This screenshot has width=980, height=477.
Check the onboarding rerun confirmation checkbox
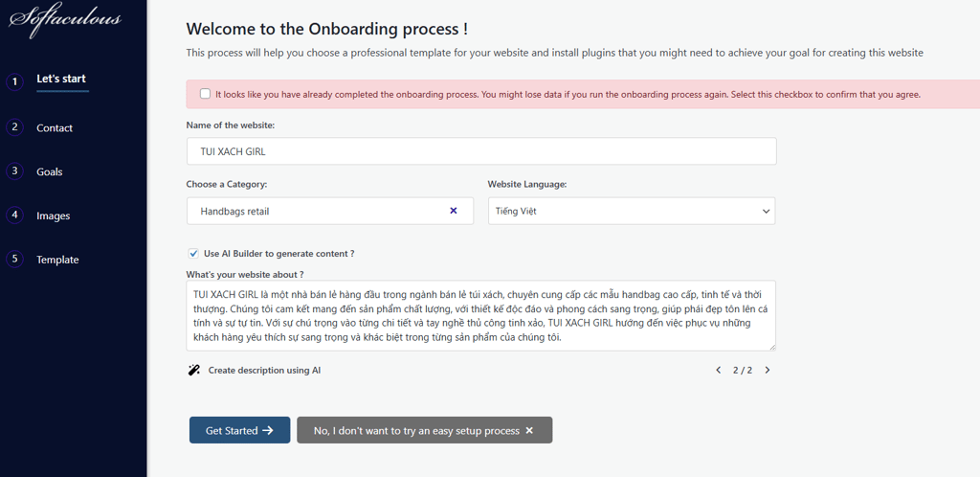point(205,94)
